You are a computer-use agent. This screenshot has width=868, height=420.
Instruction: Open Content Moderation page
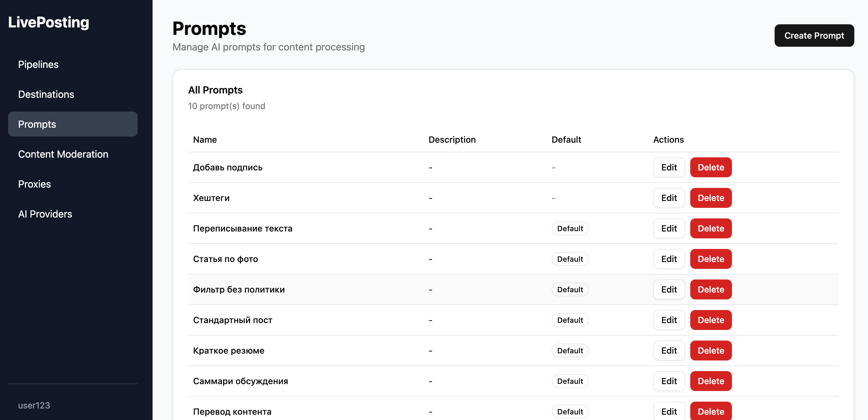pos(63,154)
